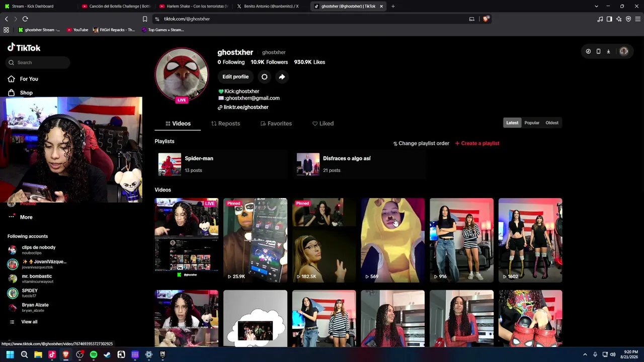Show hidden system tray icons

585,354
